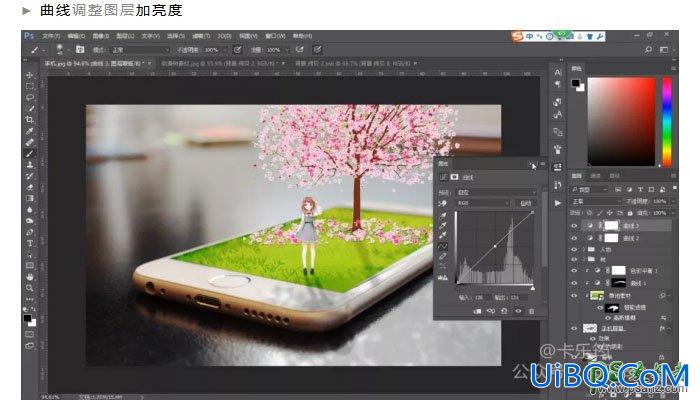Screen dimensions: 700x400
Task: Click clip-to-layer button in Properties panel
Action: 477,311
